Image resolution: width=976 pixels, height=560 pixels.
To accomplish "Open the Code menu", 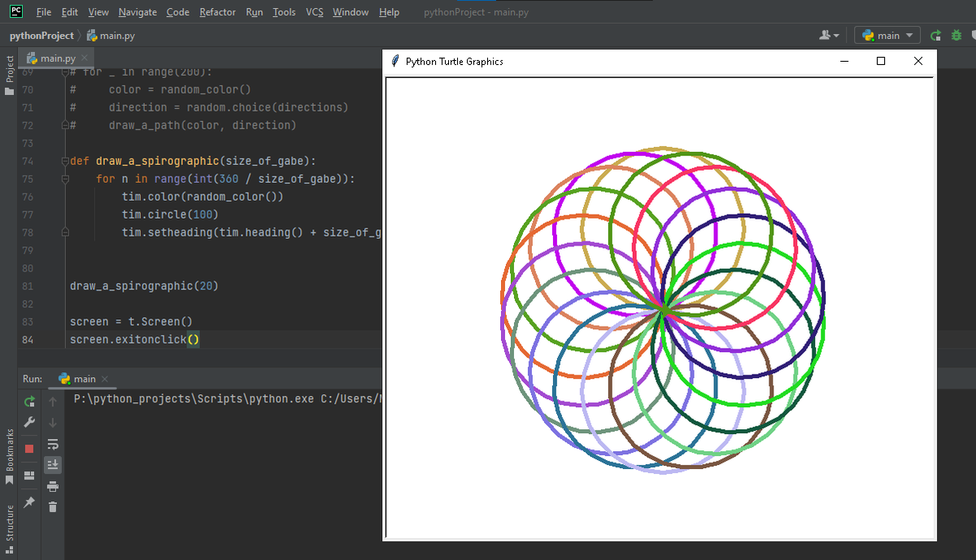I will (177, 12).
